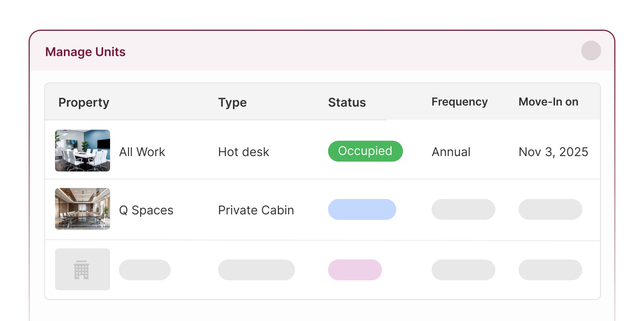The height and width of the screenshot is (321, 644).
Task: Select the grey frequency placeholder for Q Spaces
Action: (x=463, y=209)
